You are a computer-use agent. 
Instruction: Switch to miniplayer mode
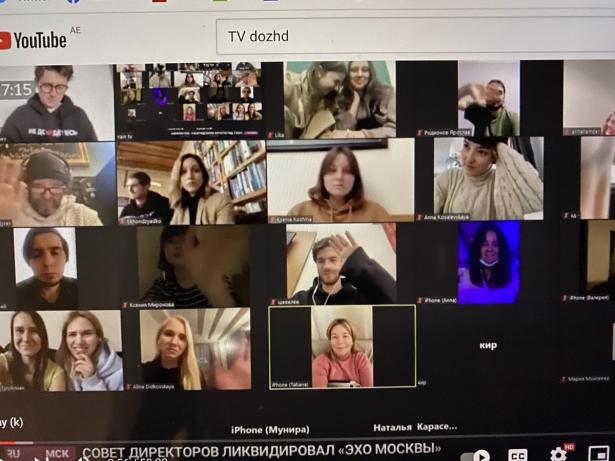point(599,453)
